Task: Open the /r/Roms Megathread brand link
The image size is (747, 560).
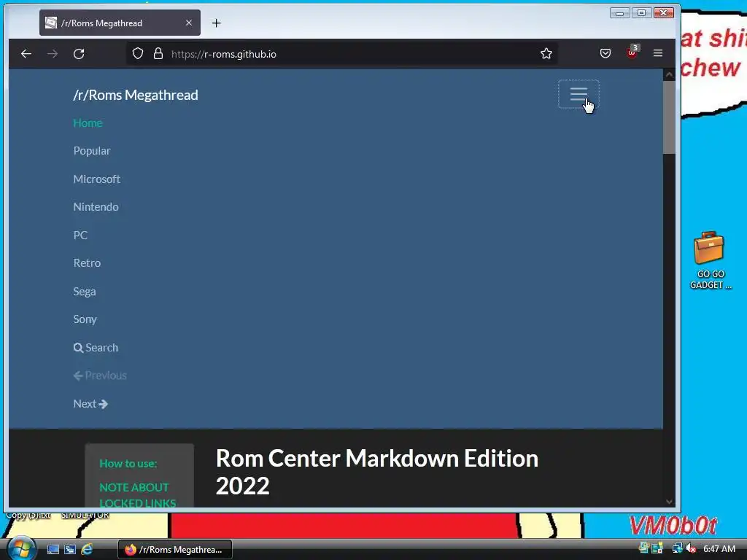Action: [x=136, y=95]
